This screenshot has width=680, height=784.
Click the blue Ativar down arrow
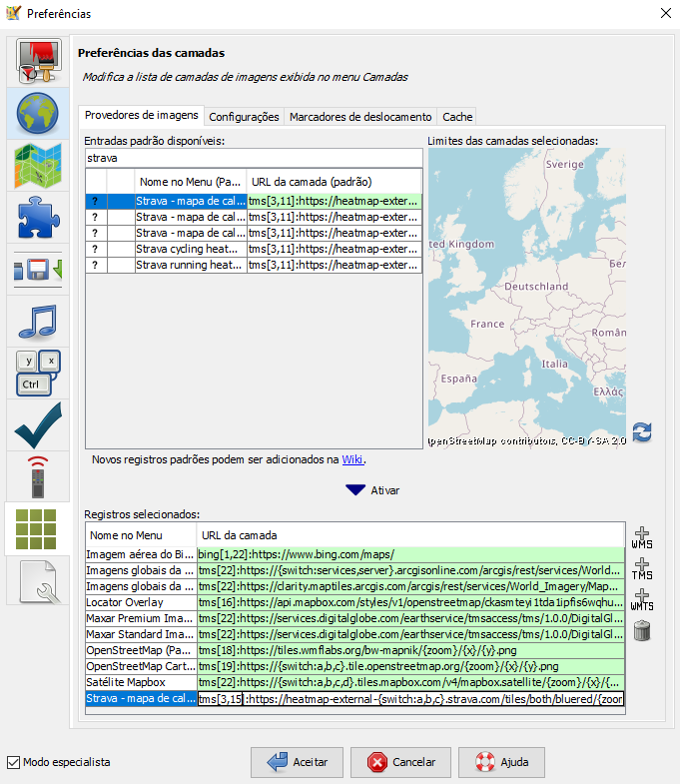tap(355, 490)
